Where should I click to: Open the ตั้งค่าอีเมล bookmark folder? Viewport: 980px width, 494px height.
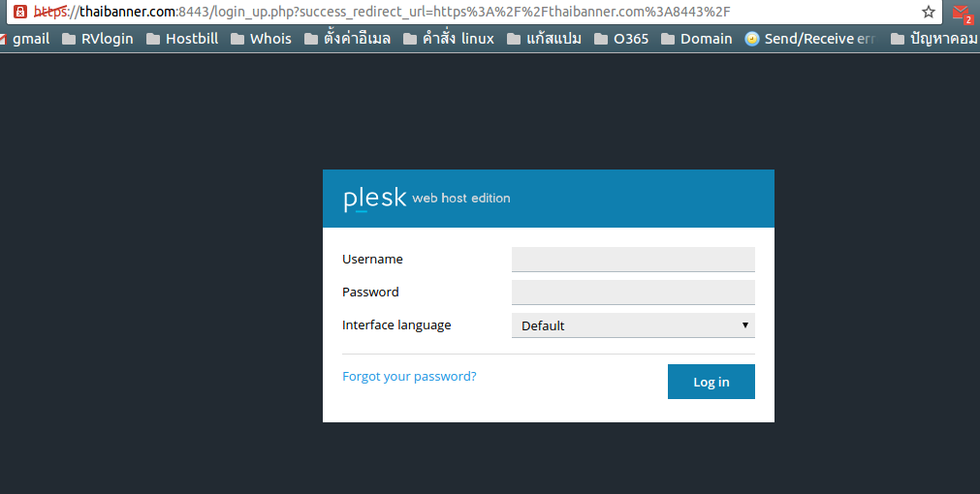pyautogui.click(x=347, y=39)
